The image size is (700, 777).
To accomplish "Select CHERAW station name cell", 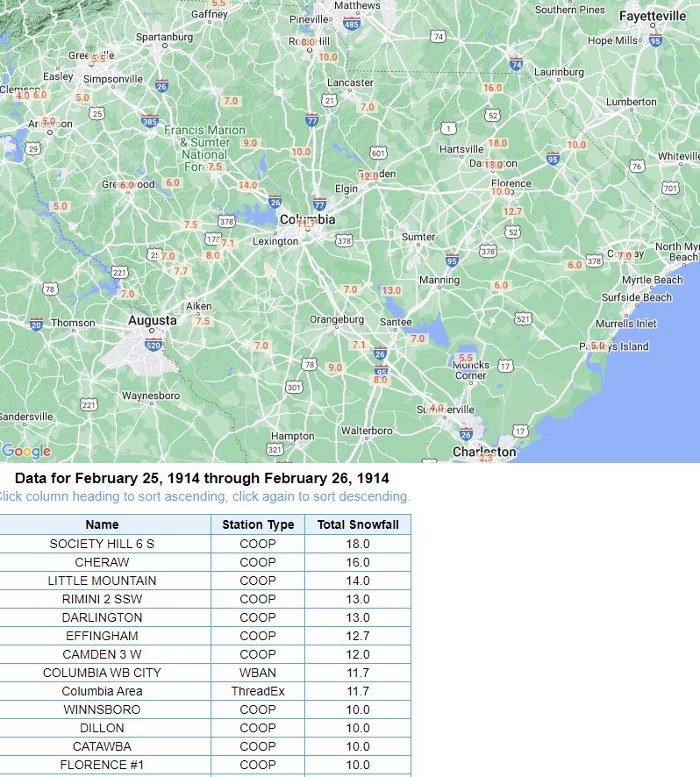I will (102, 562).
